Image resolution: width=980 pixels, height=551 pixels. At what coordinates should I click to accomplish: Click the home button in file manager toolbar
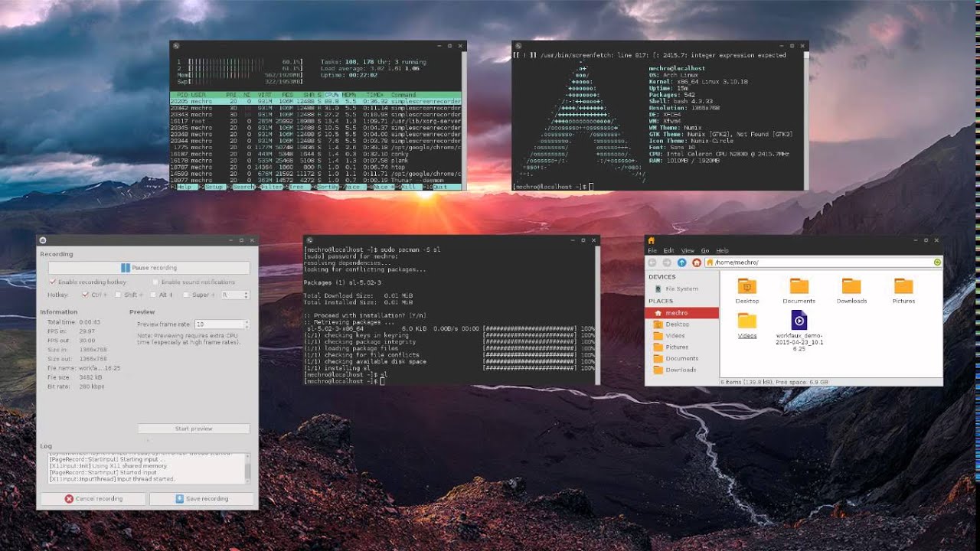[x=696, y=262]
